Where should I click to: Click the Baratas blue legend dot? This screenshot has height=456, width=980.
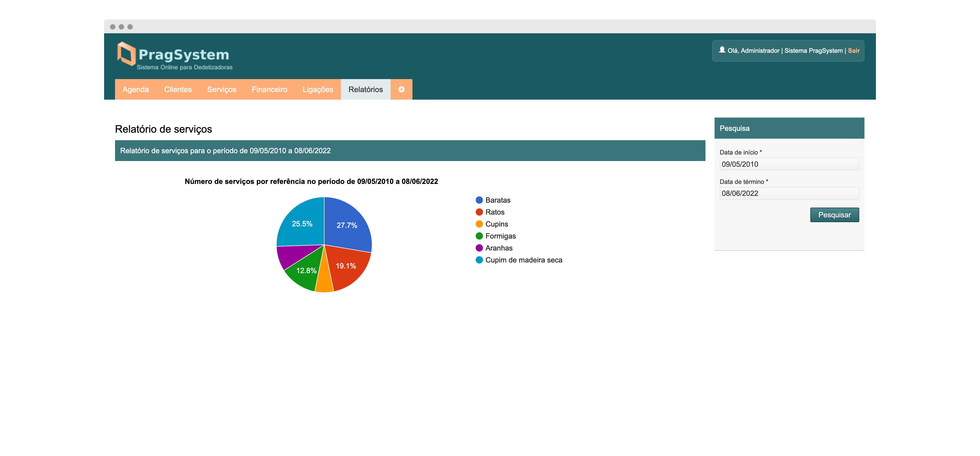pos(479,200)
